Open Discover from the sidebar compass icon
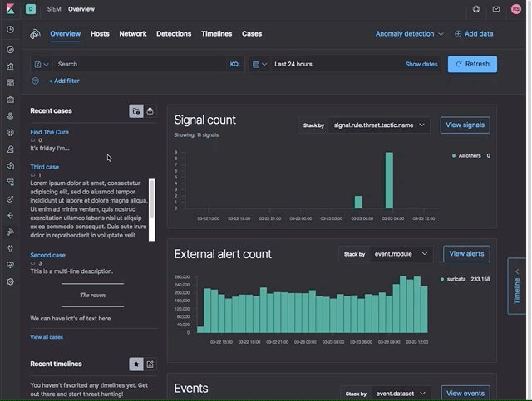Screen dimensions: 532x401 tap(10, 50)
